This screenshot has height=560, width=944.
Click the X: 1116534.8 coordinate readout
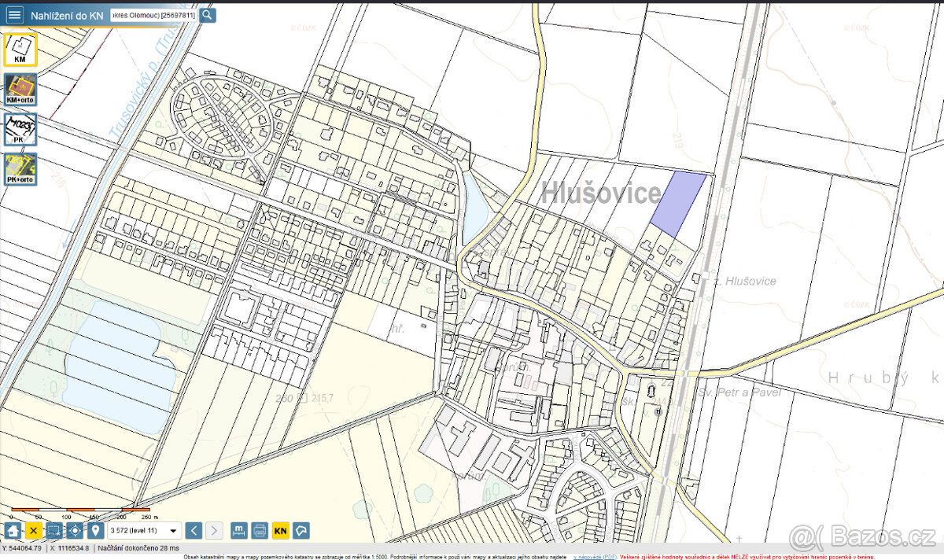pyautogui.click(x=69, y=548)
